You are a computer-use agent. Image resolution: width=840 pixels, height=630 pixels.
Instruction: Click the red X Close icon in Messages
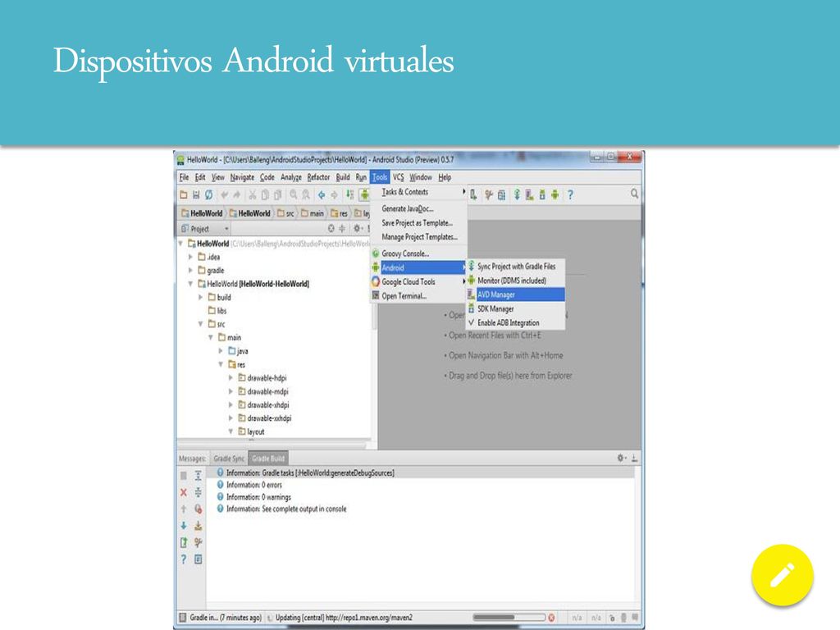(x=184, y=492)
